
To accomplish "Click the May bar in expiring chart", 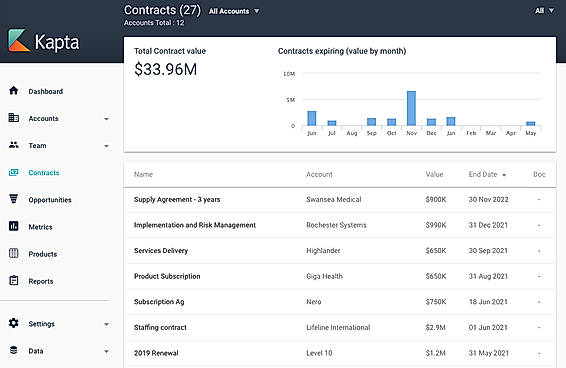I will [x=530, y=124].
